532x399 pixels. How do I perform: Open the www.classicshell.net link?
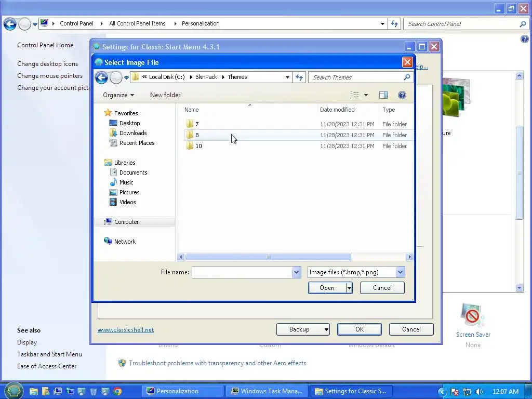(x=126, y=330)
